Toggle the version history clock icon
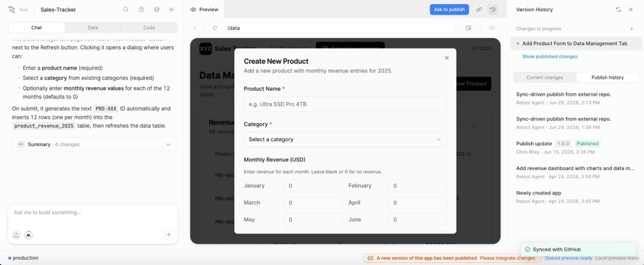The width and height of the screenshot is (644, 265). click(x=493, y=10)
